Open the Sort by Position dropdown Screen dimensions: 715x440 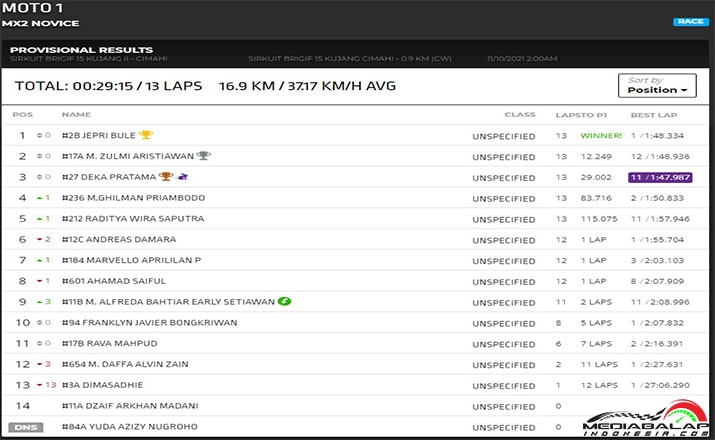pos(657,85)
